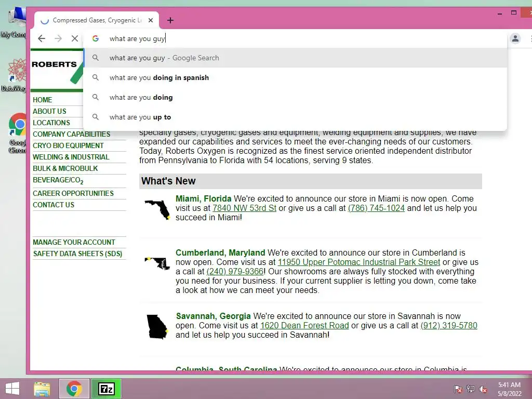The height and width of the screenshot is (399, 532).
Task: Open MANAGE YOUR ACCOUNT link
Action: tap(74, 242)
